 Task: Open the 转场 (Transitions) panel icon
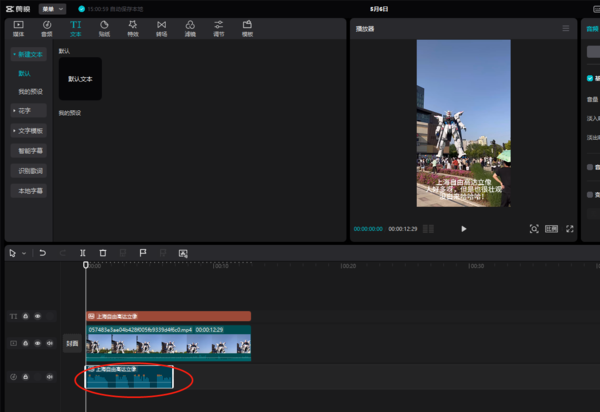click(161, 27)
